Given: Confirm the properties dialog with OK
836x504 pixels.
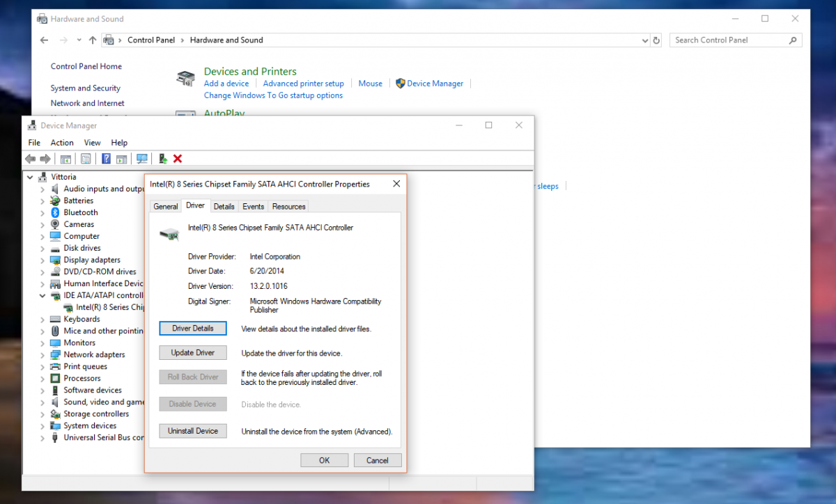Looking at the screenshot, I should (325, 460).
